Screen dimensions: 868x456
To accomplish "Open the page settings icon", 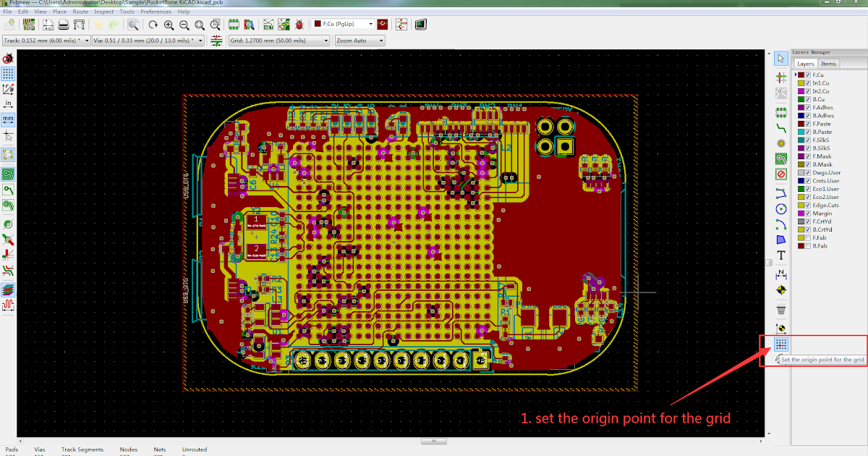I will pos(48,25).
